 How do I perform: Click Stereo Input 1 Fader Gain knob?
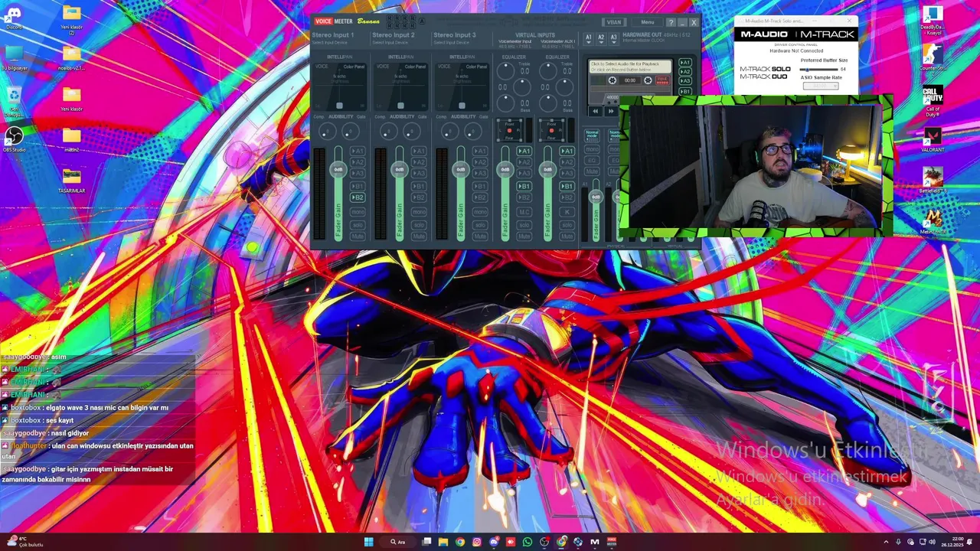[338, 169]
